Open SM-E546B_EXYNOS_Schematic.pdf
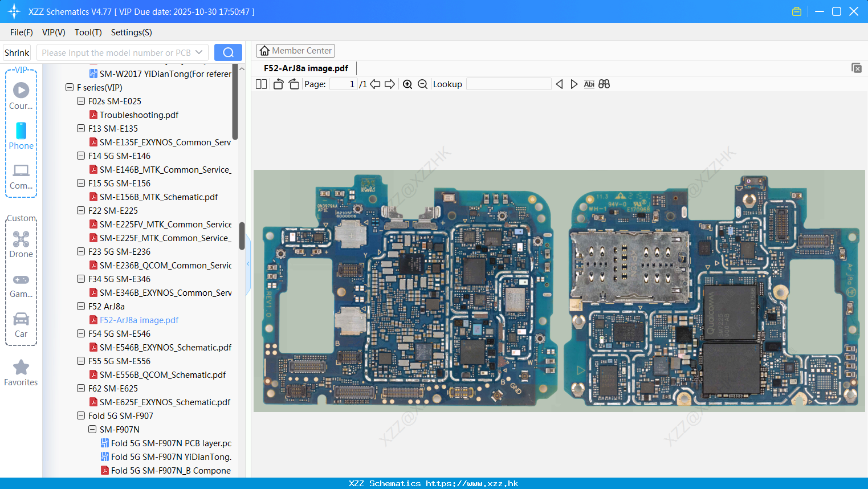868x489 pixels. pyautogui.click(x=165, y=348)
